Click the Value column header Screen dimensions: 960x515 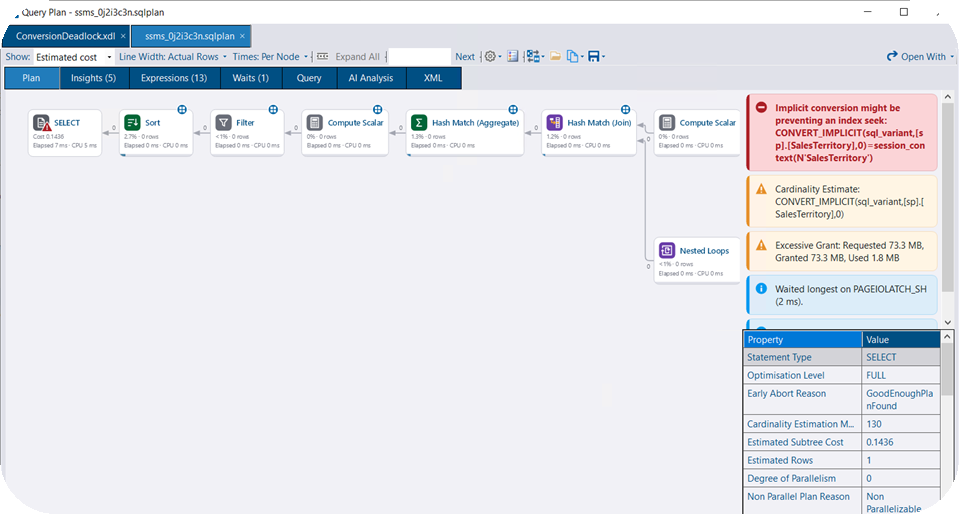point(901,339)
